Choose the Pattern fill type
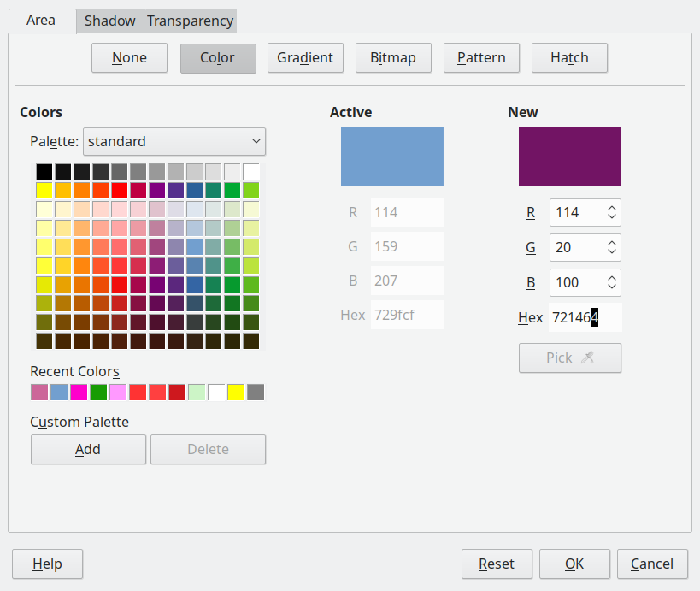Viewport: 700px width, 591px height. [x=481, y=57]
